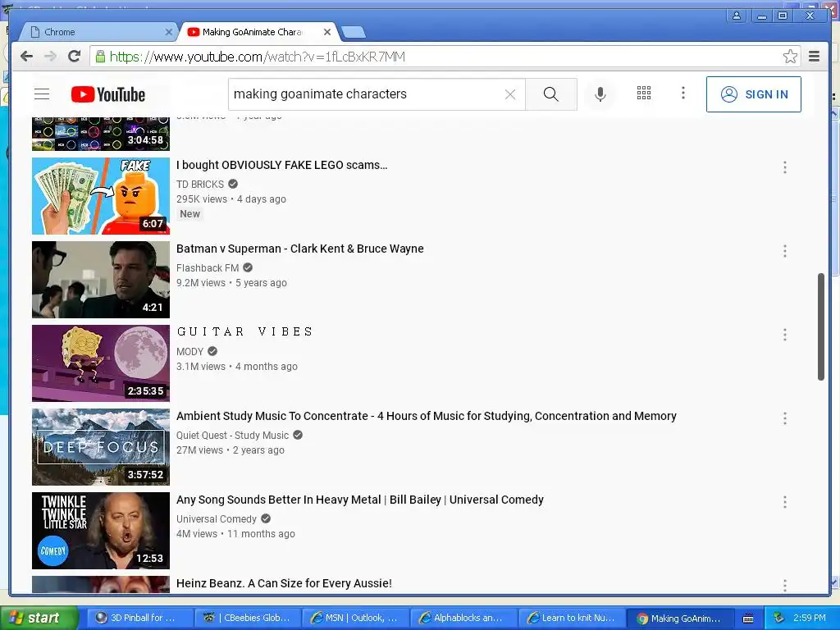Open options for the Batman v Superman video
Screen dimensions: 840x630
click(x=784, y=251)
